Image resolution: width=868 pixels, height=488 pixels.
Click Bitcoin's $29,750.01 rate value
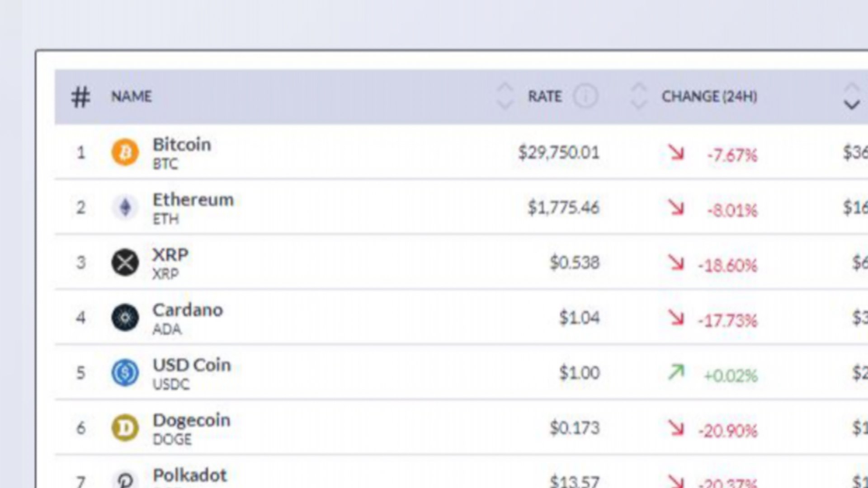click(x=559, y=153)
